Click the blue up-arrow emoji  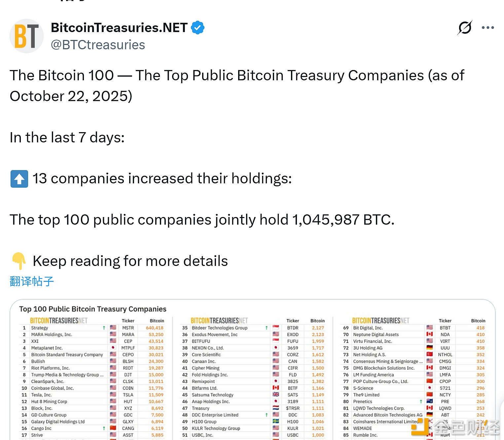pos(19,179)
